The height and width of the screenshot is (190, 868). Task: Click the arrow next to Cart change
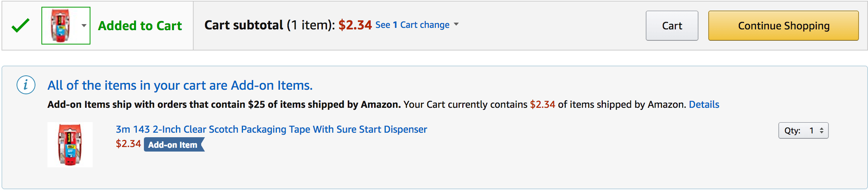[456, 24]
